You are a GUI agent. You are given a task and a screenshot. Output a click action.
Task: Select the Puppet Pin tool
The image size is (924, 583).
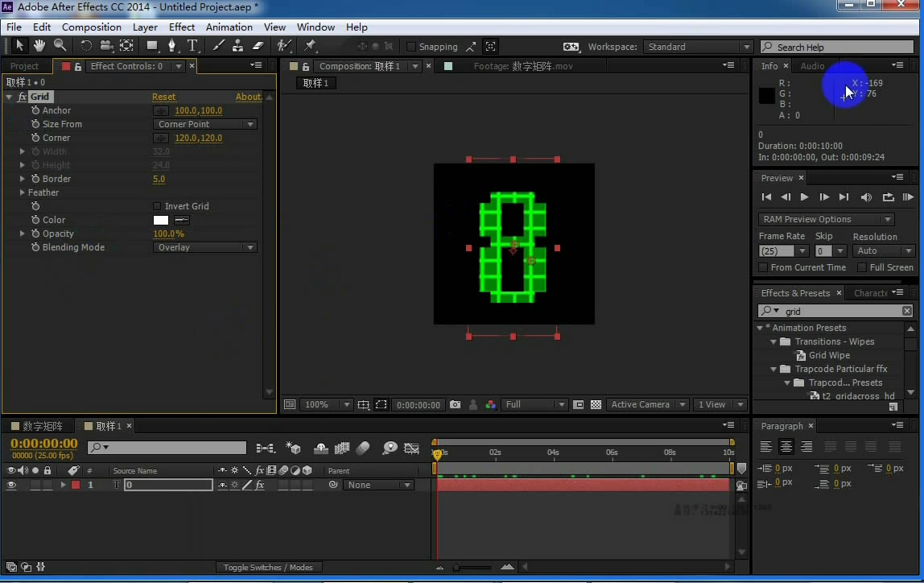[x=310, y=45]
